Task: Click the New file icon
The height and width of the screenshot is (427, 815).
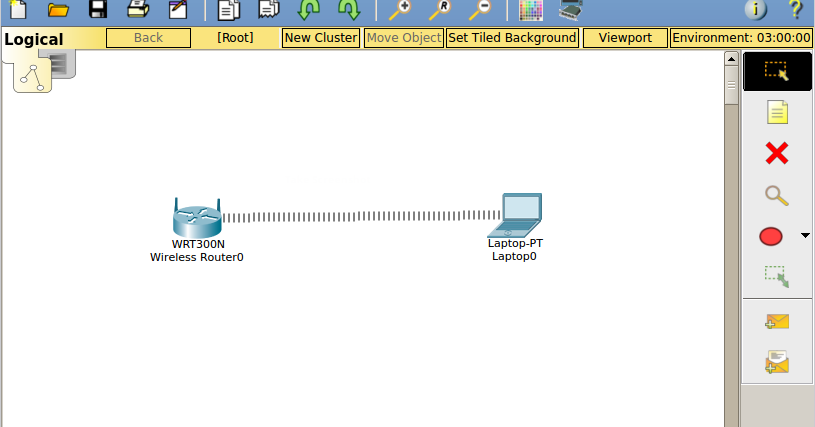Action: pos(18,9)
